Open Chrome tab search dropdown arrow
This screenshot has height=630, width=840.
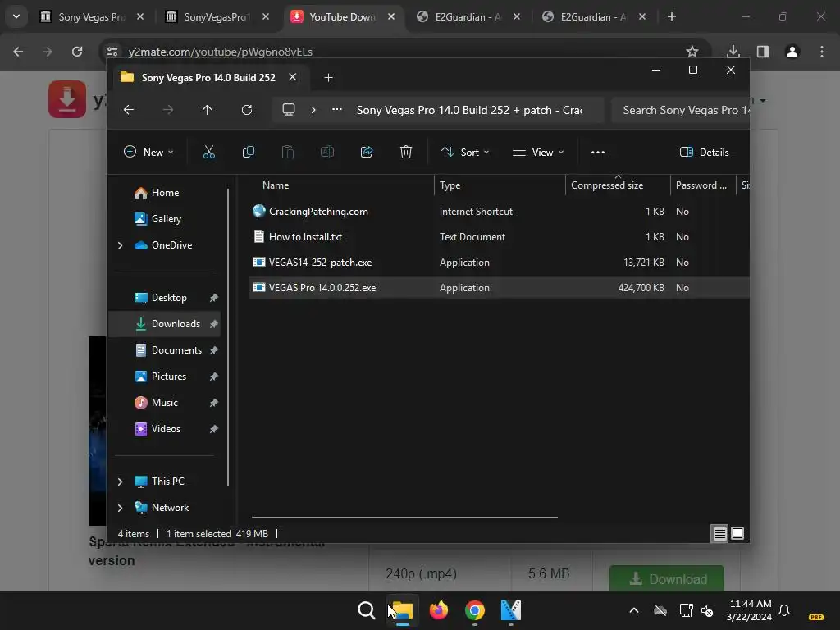16,16
